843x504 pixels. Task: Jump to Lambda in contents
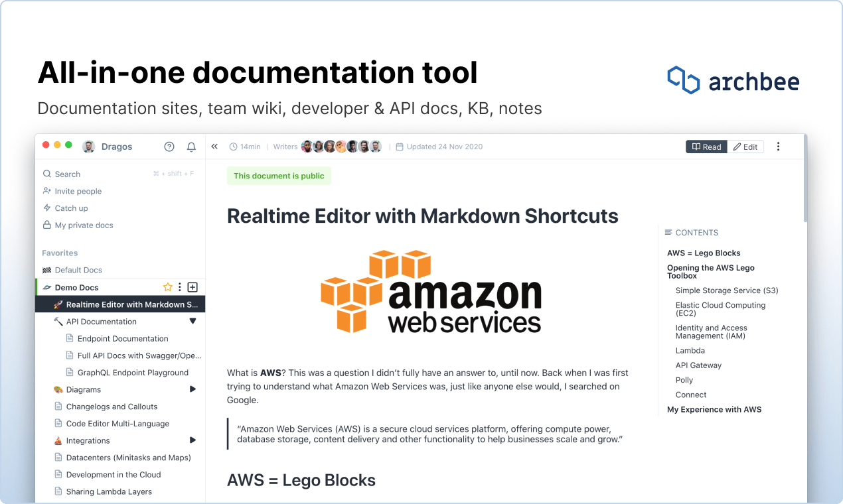(x=690, y=351)
